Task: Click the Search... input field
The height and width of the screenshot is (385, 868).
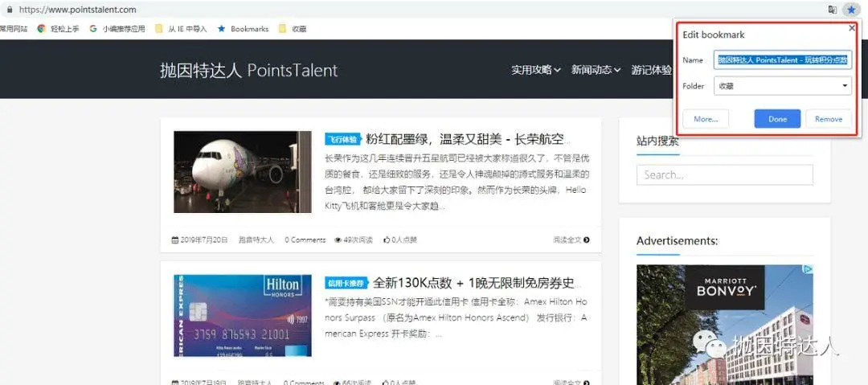Action: (x=725, y=175)
